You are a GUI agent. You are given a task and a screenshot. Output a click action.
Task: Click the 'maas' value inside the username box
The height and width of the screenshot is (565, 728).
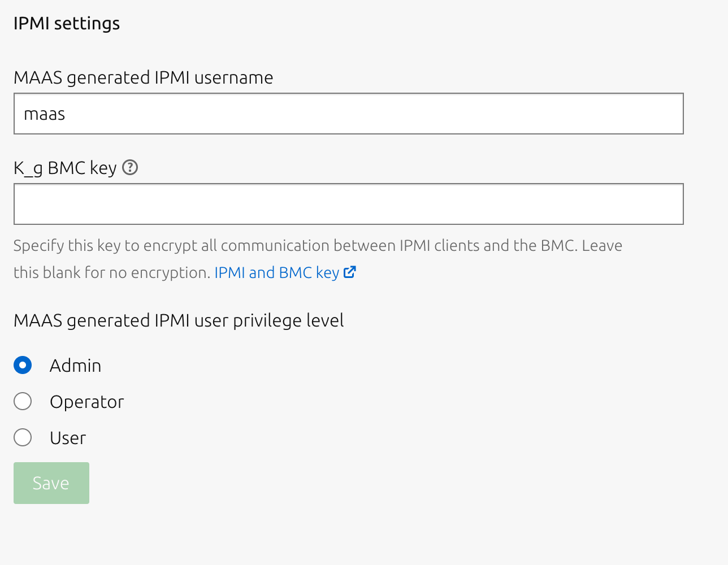click(x=45, y=114)
